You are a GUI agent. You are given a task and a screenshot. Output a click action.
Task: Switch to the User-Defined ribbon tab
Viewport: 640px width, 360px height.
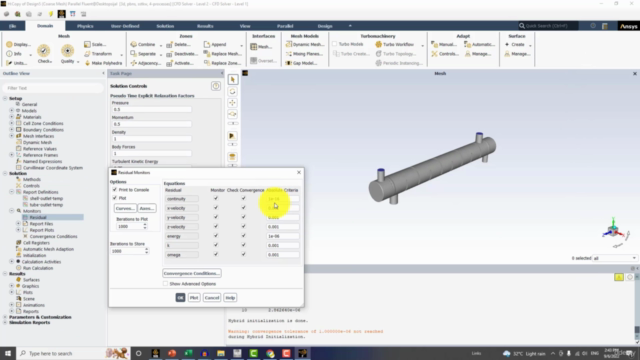coord(125,26)
